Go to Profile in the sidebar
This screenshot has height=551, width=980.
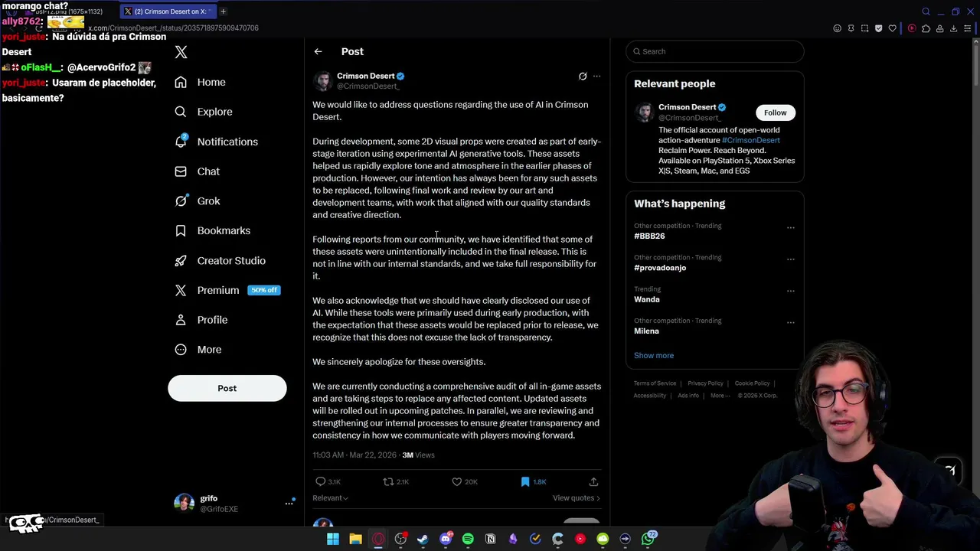tap(201, 320)
